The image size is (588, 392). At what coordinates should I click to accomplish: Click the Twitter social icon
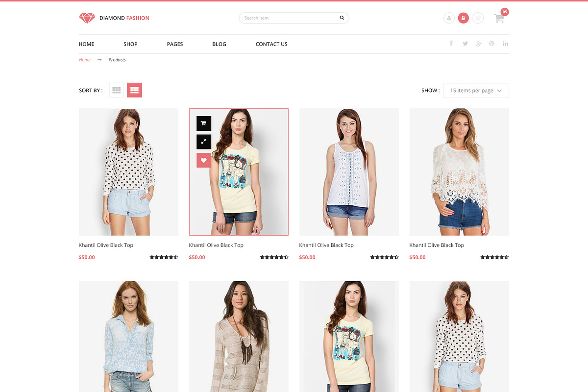tap(465, 44)
